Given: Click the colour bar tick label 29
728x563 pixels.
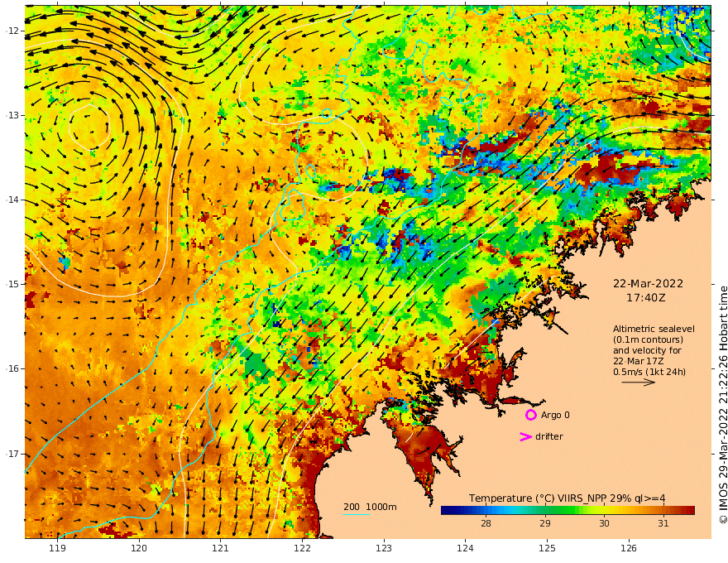Looking at the screenshot, I should (x=545, y=523).
